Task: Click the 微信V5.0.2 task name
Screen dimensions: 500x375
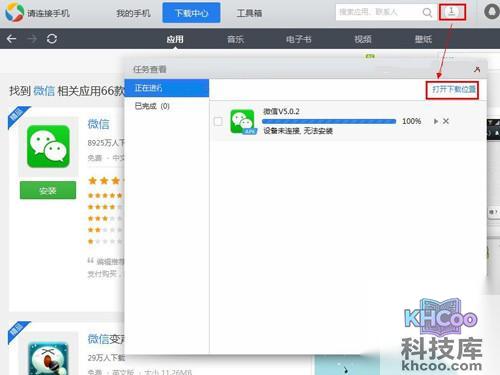Action: 281,111
